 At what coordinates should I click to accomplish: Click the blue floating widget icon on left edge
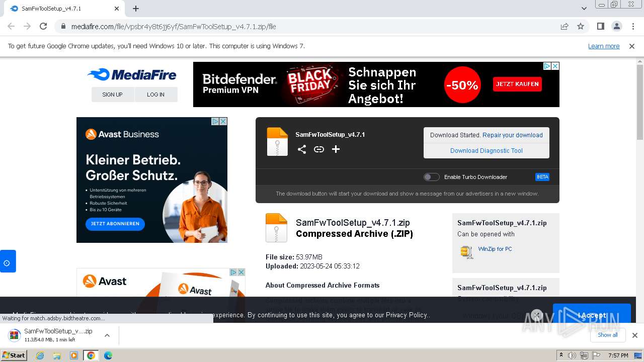pos(7,261)
